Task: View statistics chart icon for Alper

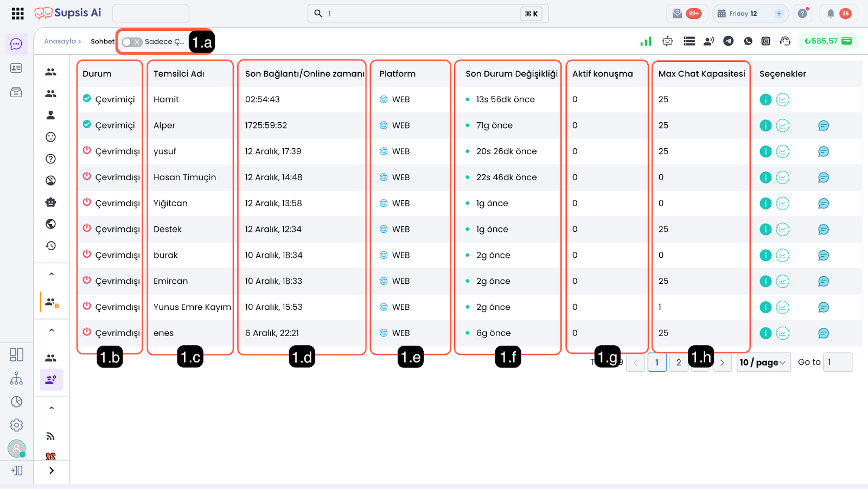Action: coord(782,126)
